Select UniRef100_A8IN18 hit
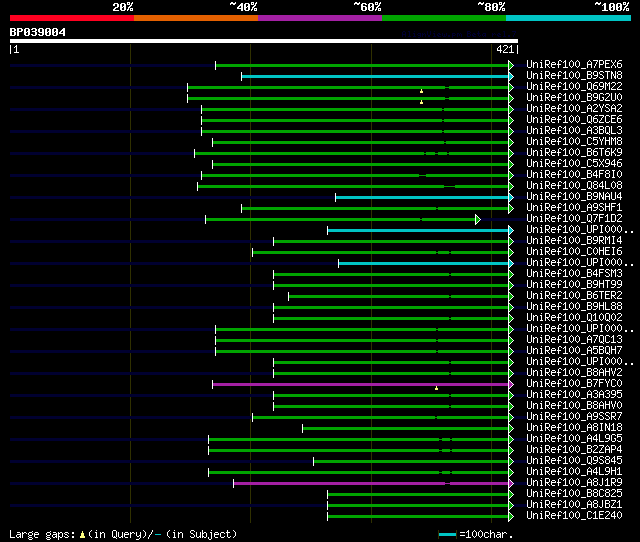The width and height of the screenshot is (640, 542). [x=574, y=428]
